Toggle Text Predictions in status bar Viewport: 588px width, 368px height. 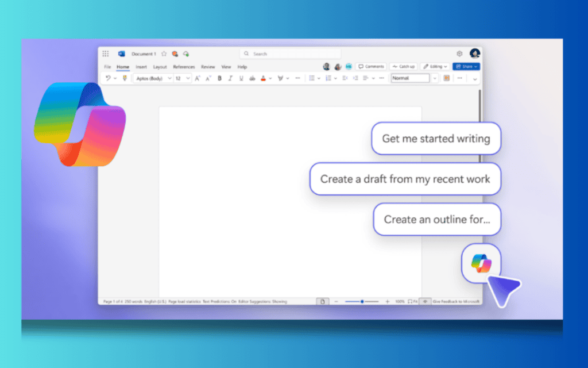tap(219, 301)
